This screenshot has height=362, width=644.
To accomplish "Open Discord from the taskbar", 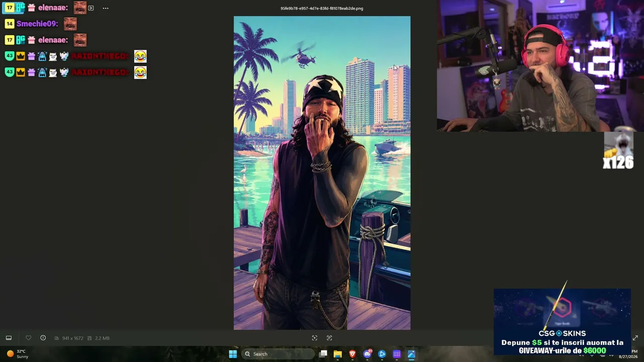I will coord(367,354).
